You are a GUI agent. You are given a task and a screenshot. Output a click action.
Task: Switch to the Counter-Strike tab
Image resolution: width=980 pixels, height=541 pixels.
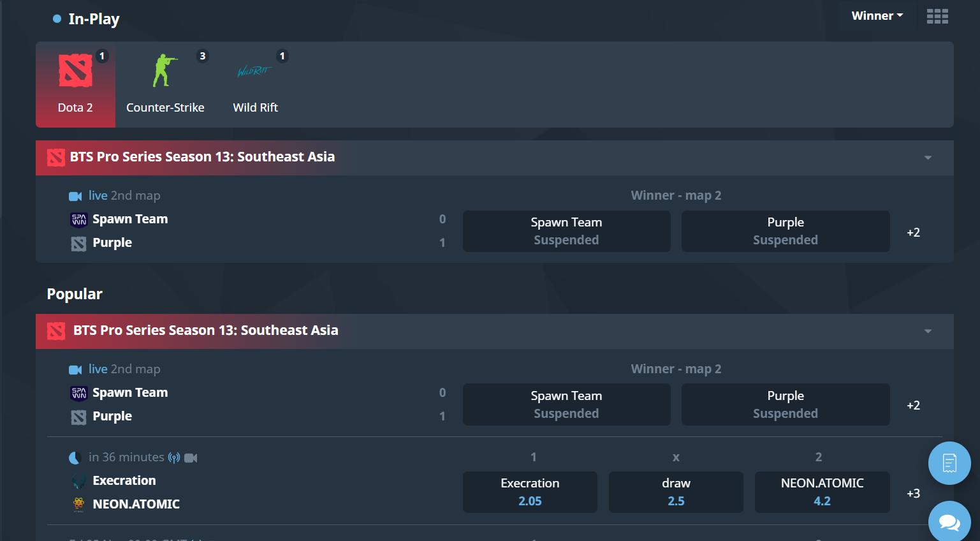coord(165,84)
